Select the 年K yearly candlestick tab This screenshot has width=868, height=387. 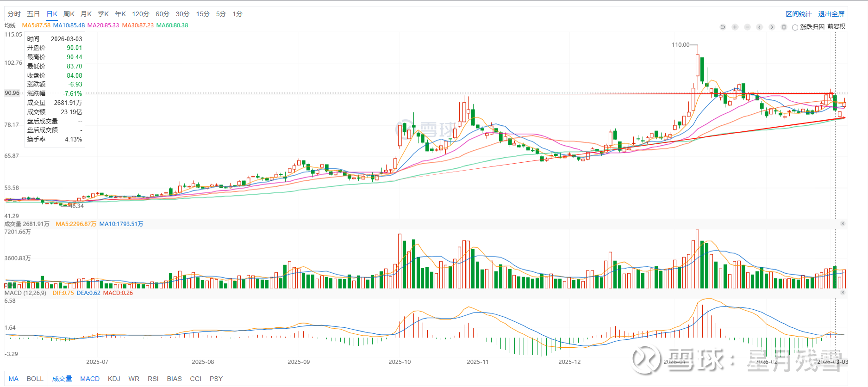(x=120, y=14)
